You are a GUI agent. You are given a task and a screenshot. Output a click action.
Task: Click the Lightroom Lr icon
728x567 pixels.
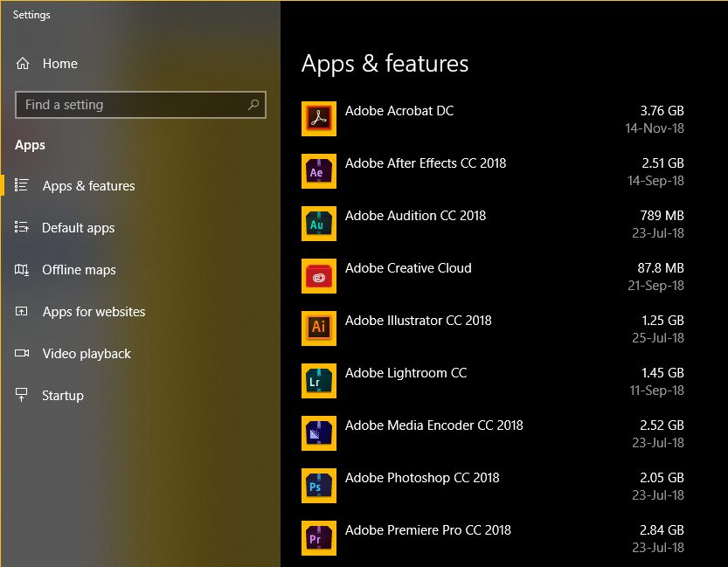pyautogui.click(x=318, y=381)
